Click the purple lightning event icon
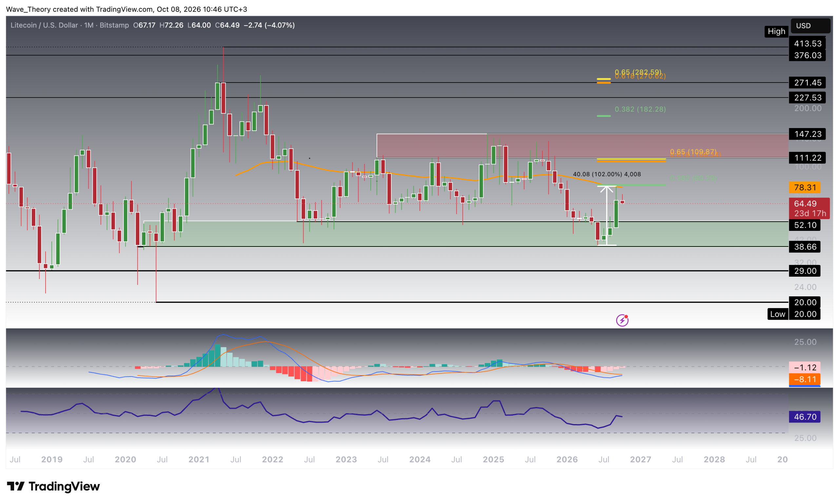Viewport: 839px width, 504px height. [x=622, y=320]
